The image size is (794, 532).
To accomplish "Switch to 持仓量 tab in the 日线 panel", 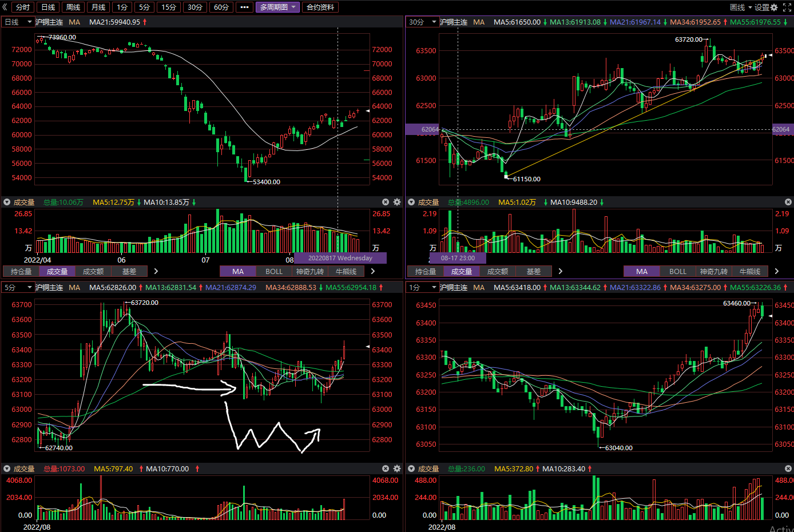I will point(21,271).
